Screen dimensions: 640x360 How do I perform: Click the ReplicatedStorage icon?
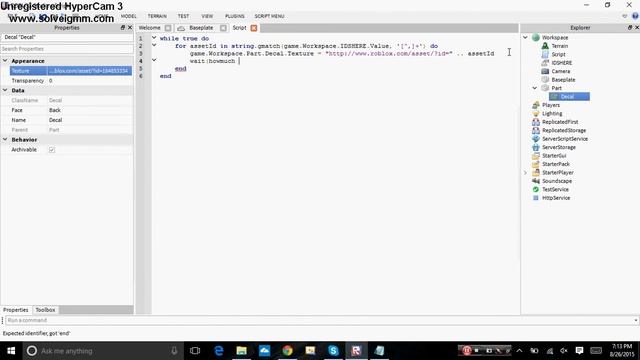536,130
